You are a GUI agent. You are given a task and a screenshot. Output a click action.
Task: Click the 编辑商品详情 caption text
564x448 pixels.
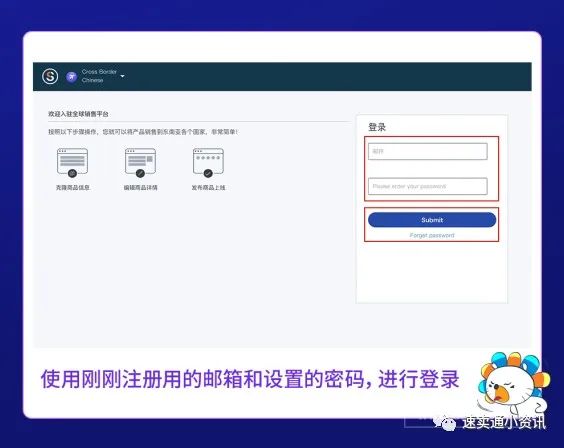click(x=140, y=188)
